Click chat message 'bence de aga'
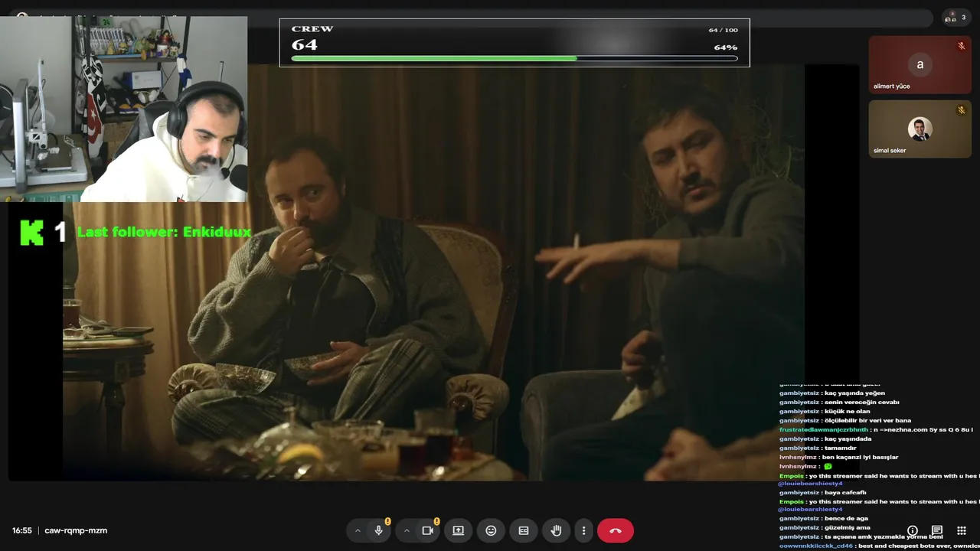The width and height of the screenshot is (980, 551). point(846,519)
